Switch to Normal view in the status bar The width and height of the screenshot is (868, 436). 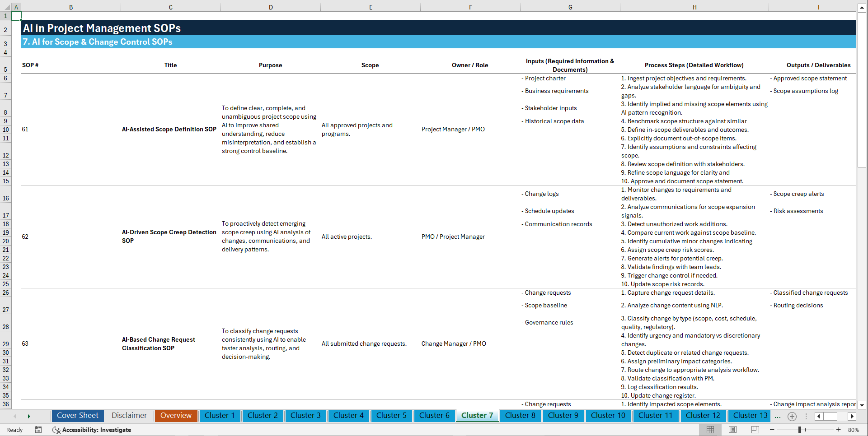[x=710, y=430]
